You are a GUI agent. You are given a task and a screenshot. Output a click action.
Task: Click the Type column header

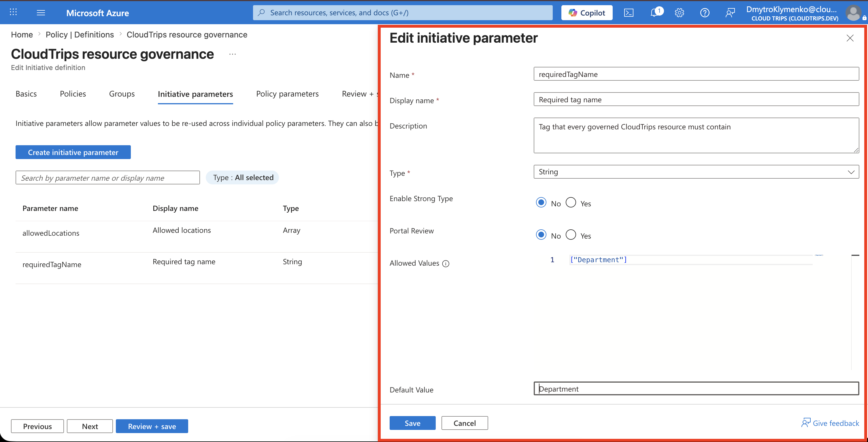[291, 209]
